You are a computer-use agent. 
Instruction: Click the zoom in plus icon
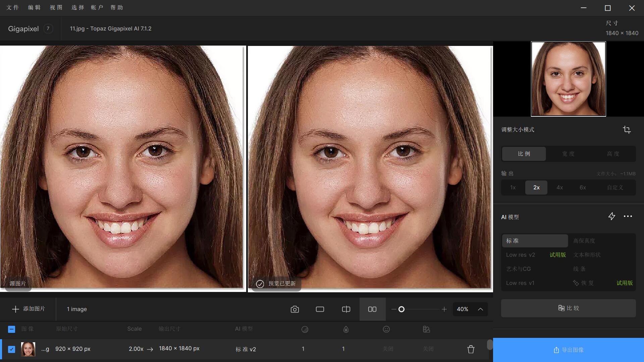point(444,309)
